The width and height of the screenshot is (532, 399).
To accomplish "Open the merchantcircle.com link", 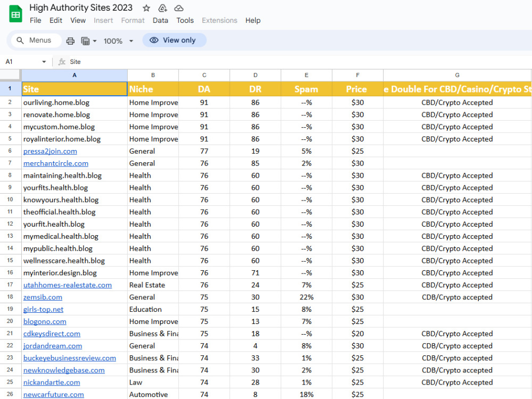I will click(56, 163).
